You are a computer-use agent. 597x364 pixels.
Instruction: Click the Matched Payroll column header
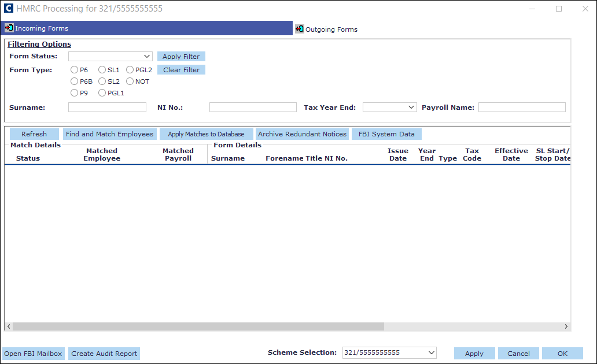pos(178,154)
